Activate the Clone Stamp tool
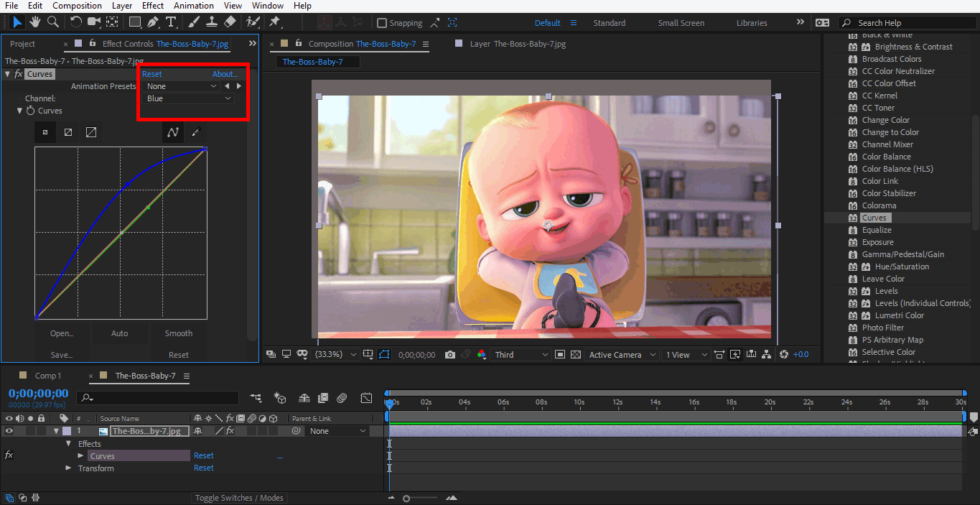The height and width of the screenshot is (505, 980). (212, 22)
